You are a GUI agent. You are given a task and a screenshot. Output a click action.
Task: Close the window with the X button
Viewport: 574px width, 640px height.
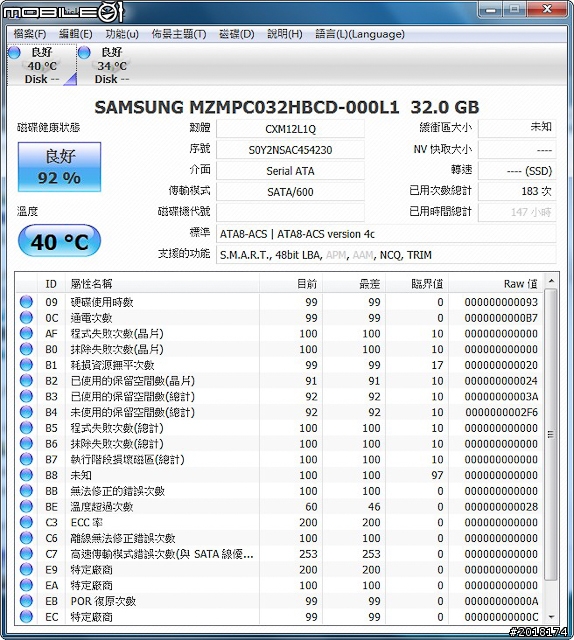547,9
